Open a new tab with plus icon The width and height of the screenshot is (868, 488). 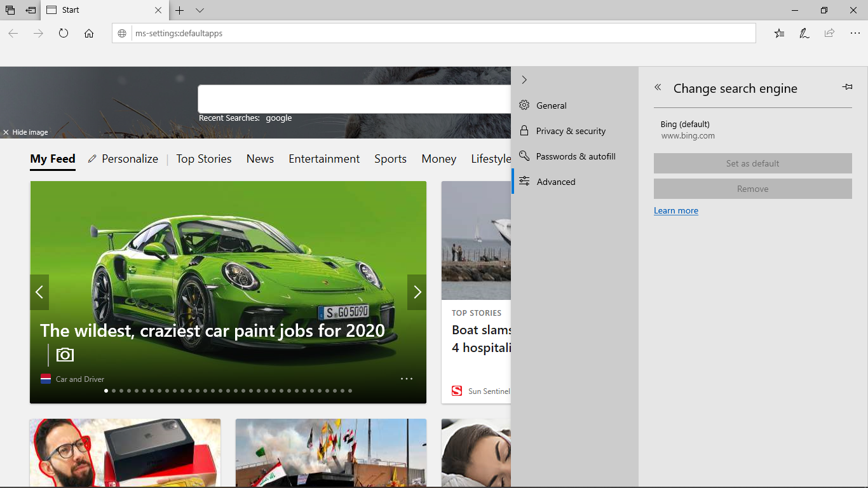point(180,10)
